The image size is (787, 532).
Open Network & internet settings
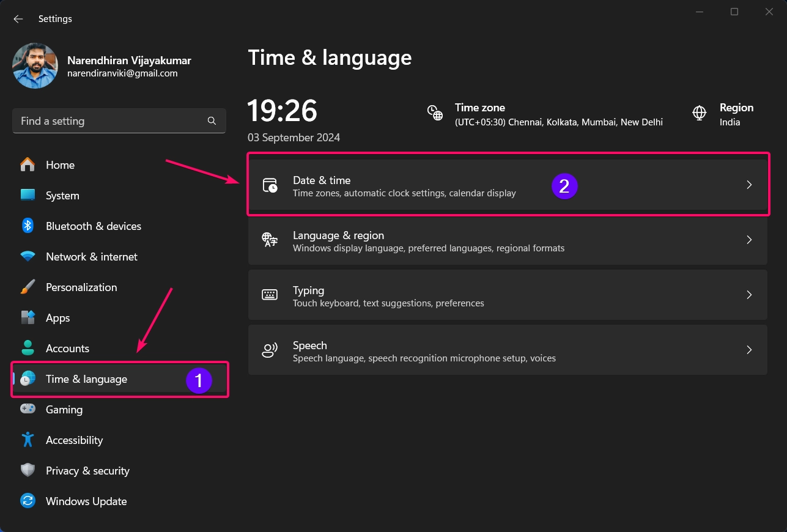(x=119, y=257)
